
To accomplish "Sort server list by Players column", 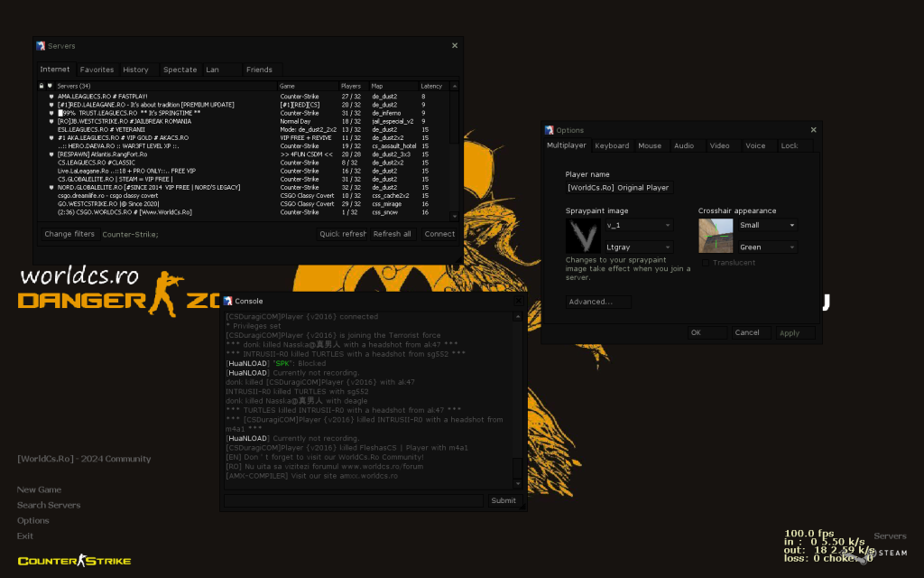I will point(354,86).
